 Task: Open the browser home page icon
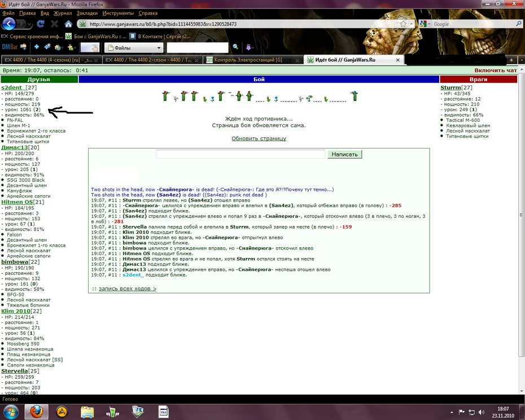(68, 24)
